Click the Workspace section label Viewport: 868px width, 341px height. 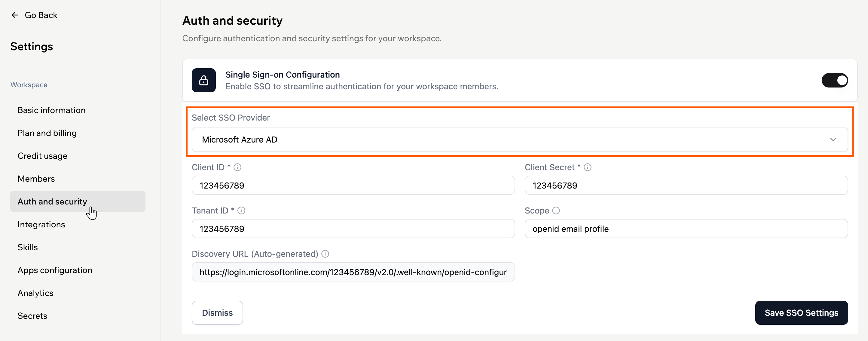pyautogui.click(x=29, y=85)
